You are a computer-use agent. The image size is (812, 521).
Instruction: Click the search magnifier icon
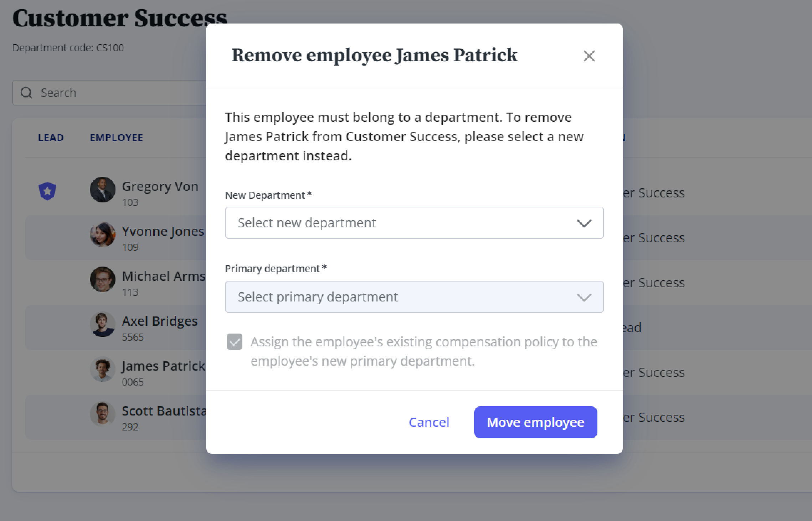pyautogui.click(x=26, y=93)
